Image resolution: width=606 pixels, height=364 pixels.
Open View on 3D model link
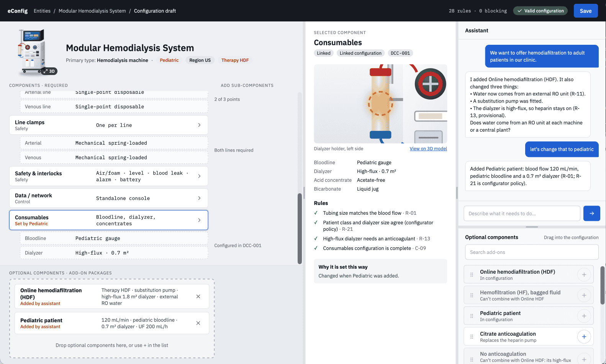pyautogui.click(x=428, y=149)
